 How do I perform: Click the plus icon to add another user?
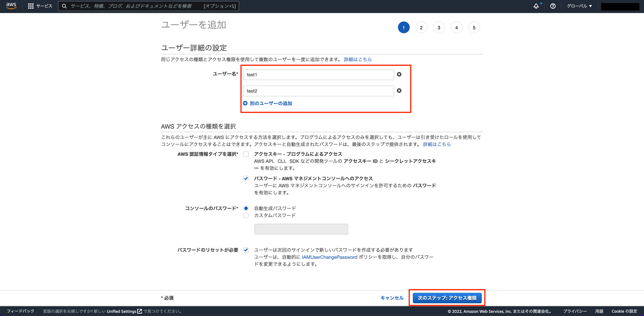point(245,103)
